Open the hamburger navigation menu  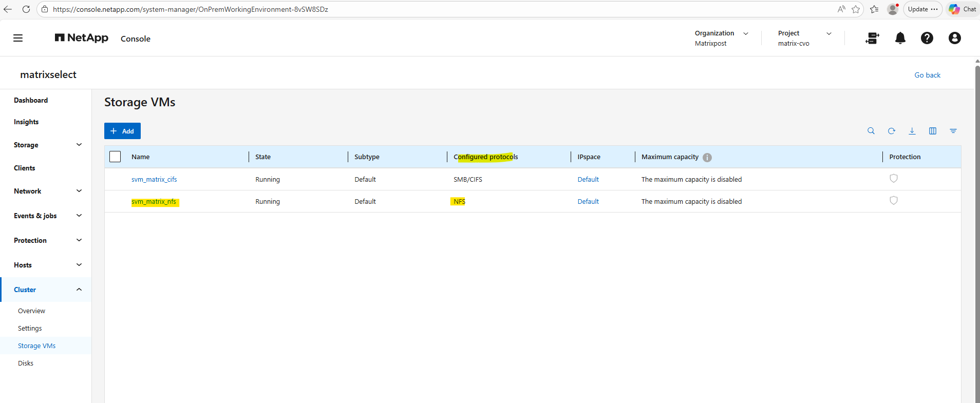click(x=18, y=38)
